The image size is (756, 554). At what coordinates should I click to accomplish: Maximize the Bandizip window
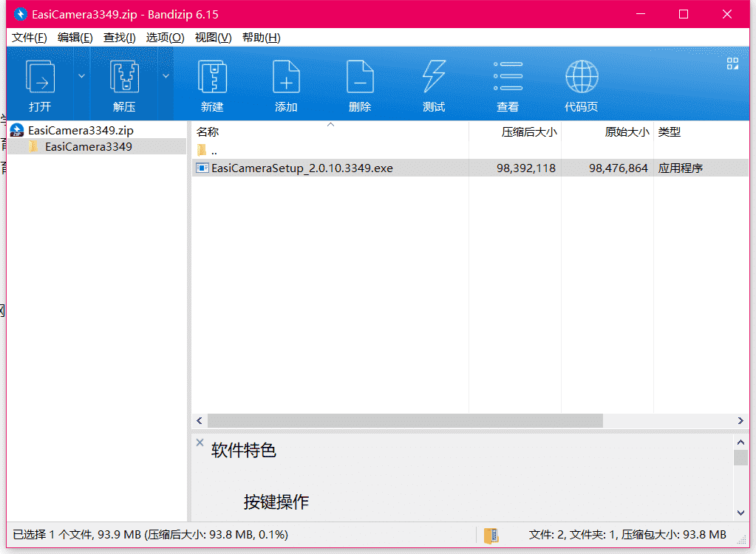(683, 14)
